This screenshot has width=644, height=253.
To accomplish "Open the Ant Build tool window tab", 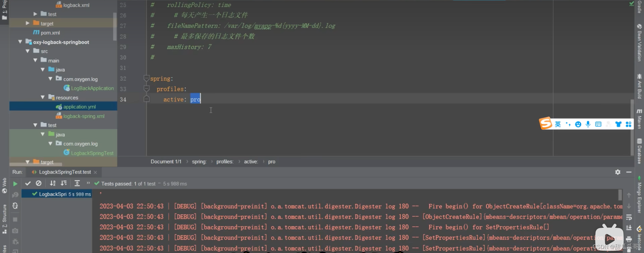I will [x=639, y=86].
